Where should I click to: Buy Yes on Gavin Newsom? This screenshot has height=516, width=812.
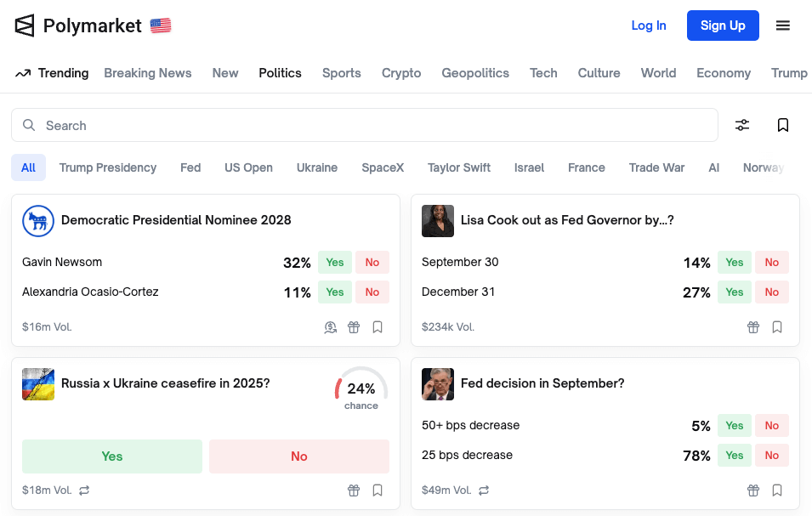(334, 263)
